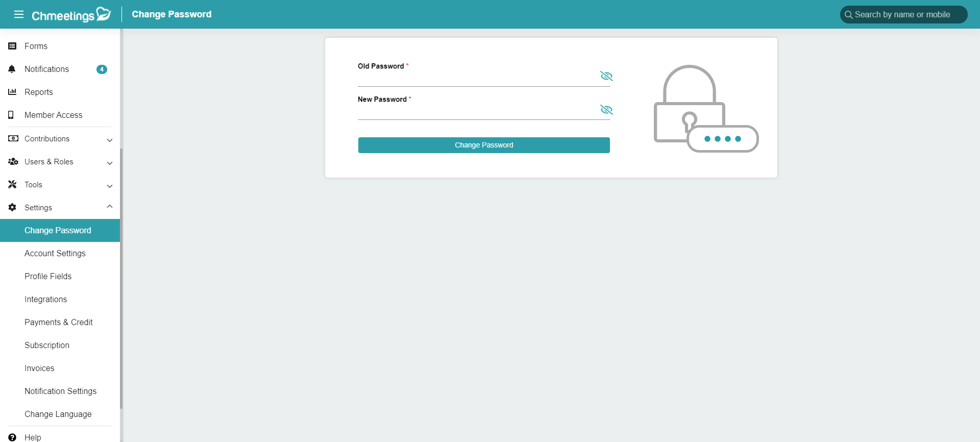The image size is (980, 442).
Task: Select Change Password menu item
Action: pos(60,230)
